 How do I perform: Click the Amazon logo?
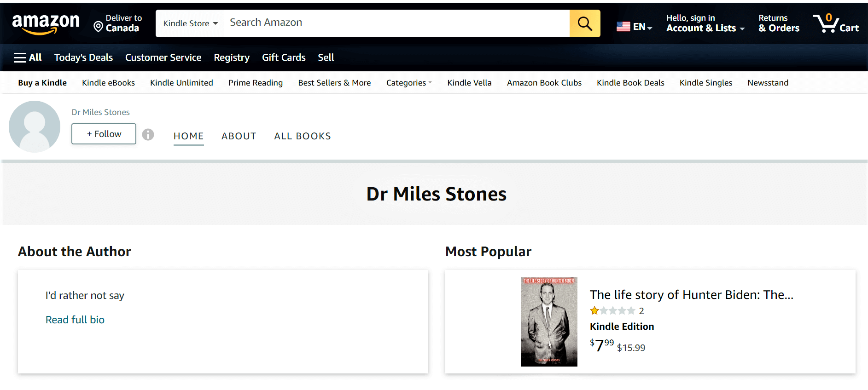(46, 24)
